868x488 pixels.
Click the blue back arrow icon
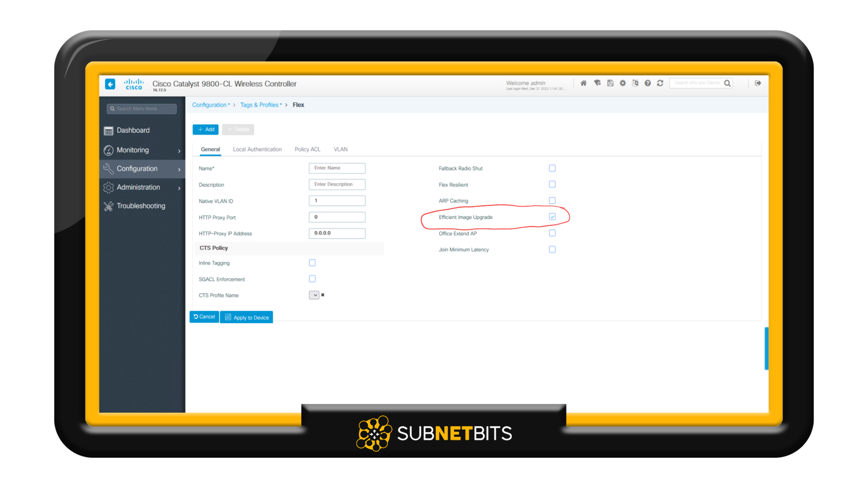point(110,84)
